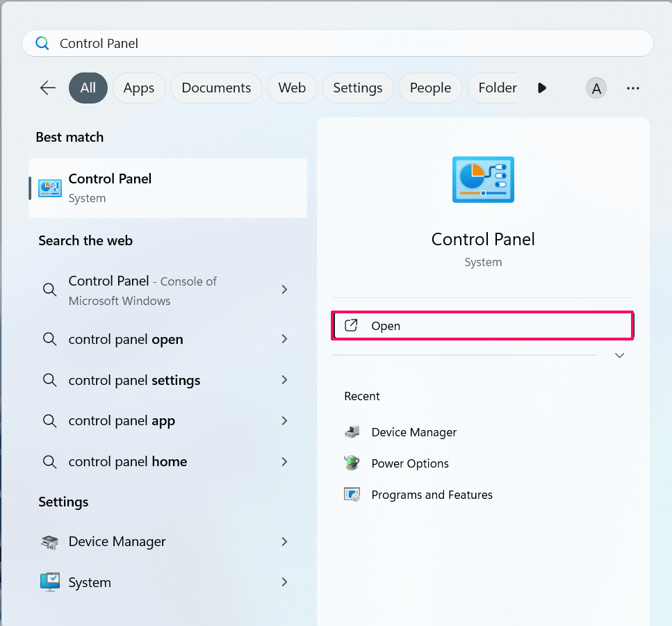Expand chevron next to 'control panel home'
This screenshot has height=626, width=672.
click(284, 461)
